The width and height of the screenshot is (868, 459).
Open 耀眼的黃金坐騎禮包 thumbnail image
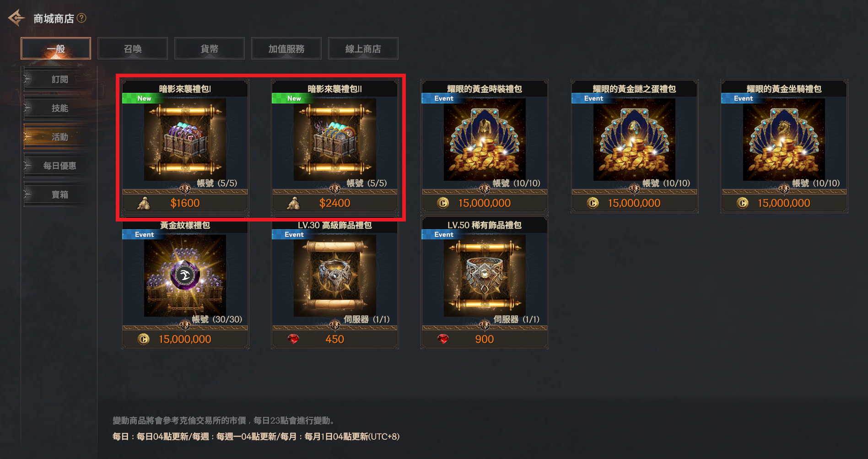784,140
